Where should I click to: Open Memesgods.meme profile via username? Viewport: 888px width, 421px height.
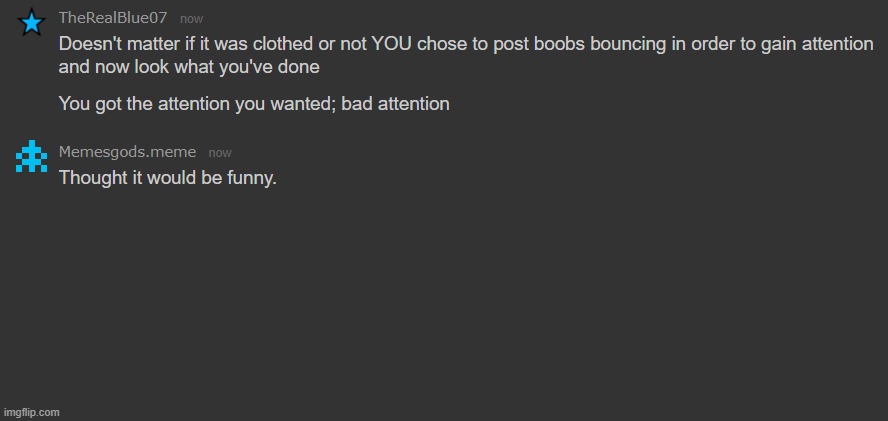tap(127, 152)
